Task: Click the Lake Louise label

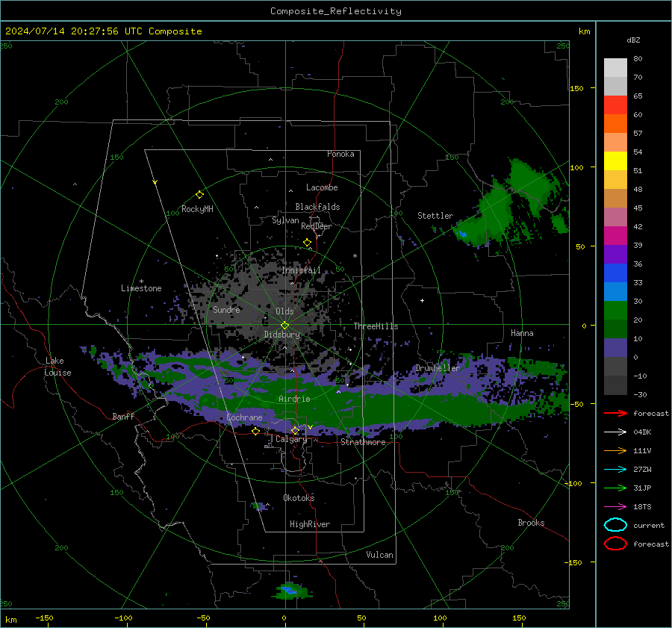Action: coord(58,367)
